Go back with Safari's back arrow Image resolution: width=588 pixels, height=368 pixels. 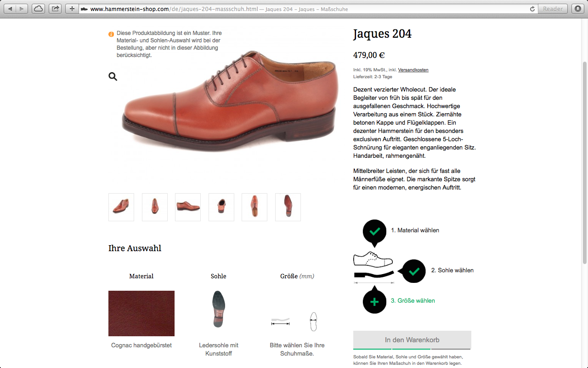11,9
